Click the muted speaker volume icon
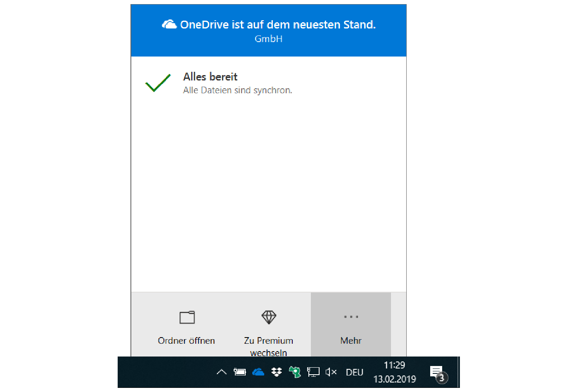578x392 pixels. tap(331, 372)
